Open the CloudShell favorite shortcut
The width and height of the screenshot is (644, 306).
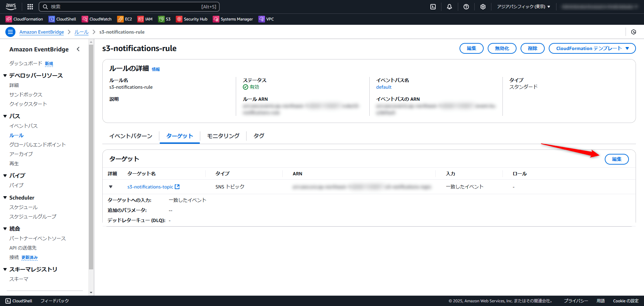click(62, 19)
